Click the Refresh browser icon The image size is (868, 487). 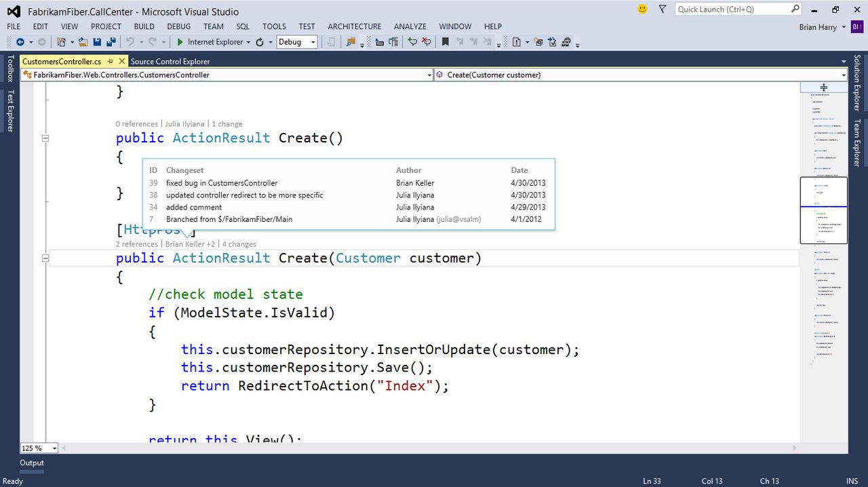coord(260,42)
